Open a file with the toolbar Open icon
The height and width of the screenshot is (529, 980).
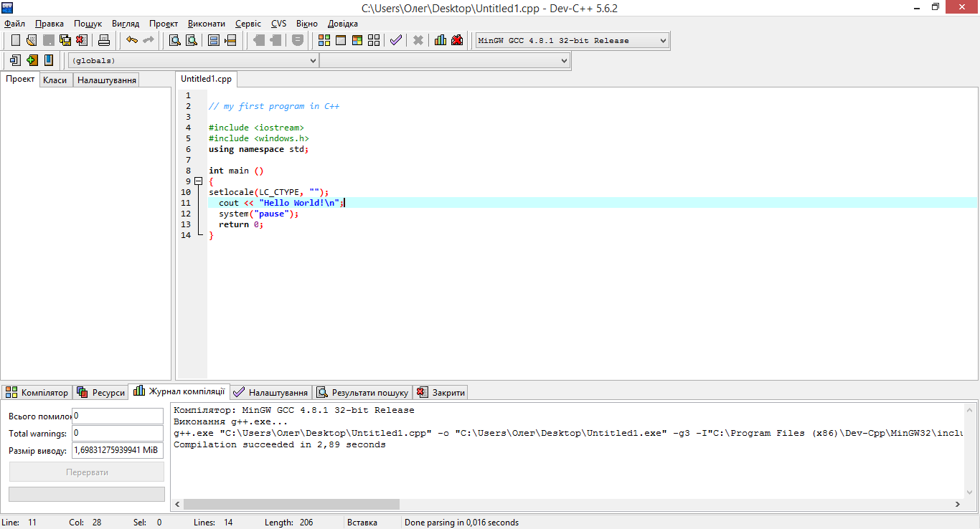[x=32, y=40]
